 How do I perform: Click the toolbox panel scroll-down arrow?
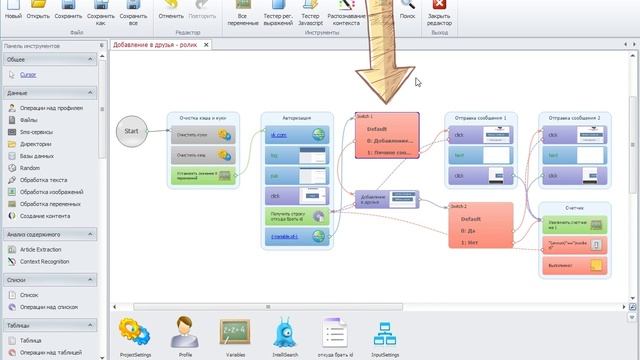[102, 357]
